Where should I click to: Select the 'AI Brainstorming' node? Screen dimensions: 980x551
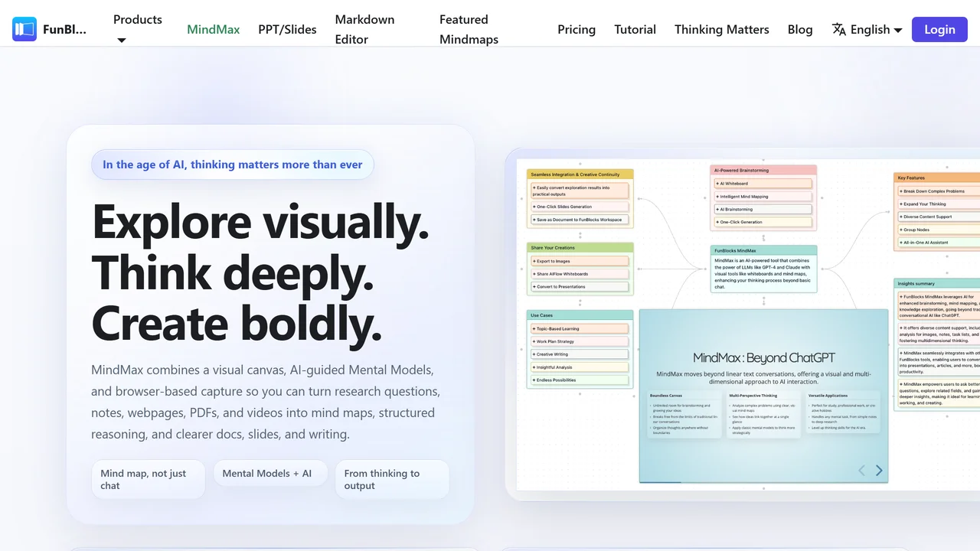763,210
